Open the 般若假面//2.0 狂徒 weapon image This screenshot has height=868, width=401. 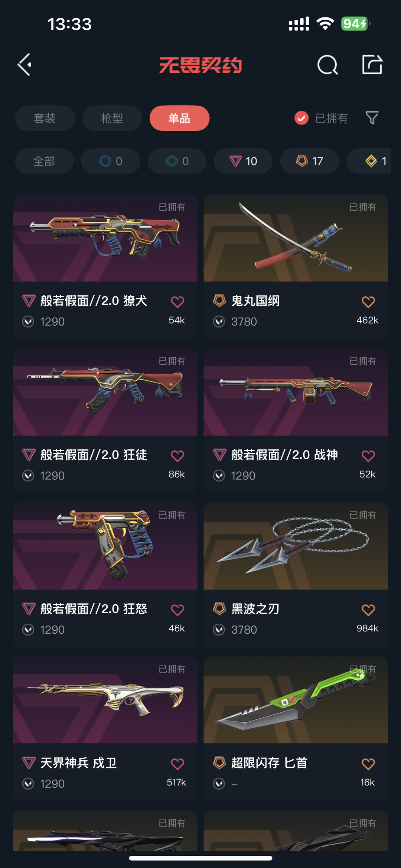(x=105, y=392)
